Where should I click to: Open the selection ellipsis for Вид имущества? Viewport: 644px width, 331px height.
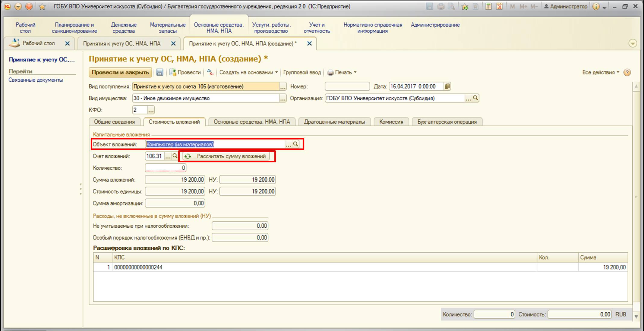pos(283,98)
